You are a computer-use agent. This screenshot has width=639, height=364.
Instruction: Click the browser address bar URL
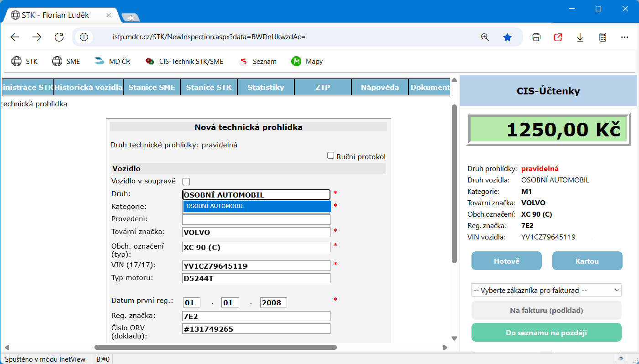click(x=209, y=37)
